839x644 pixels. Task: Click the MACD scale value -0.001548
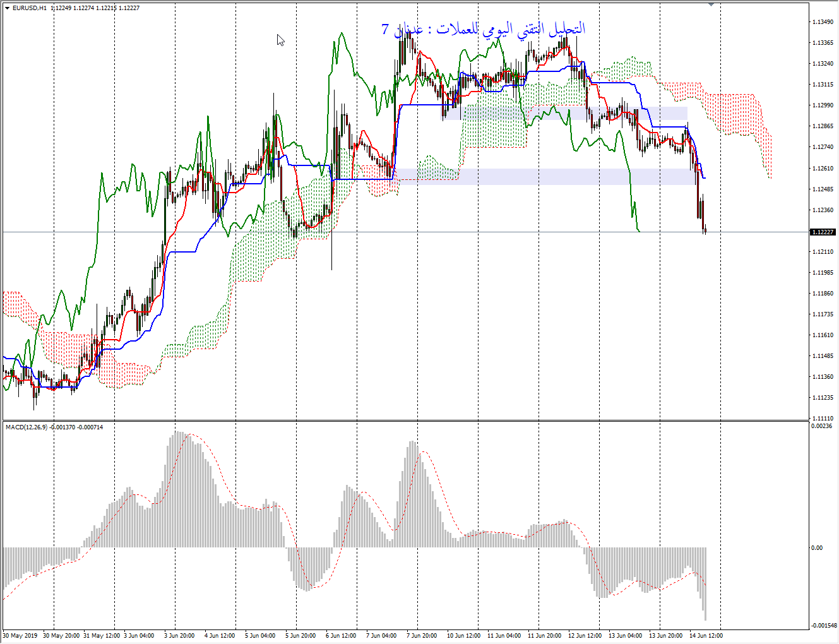pos(823,626)
